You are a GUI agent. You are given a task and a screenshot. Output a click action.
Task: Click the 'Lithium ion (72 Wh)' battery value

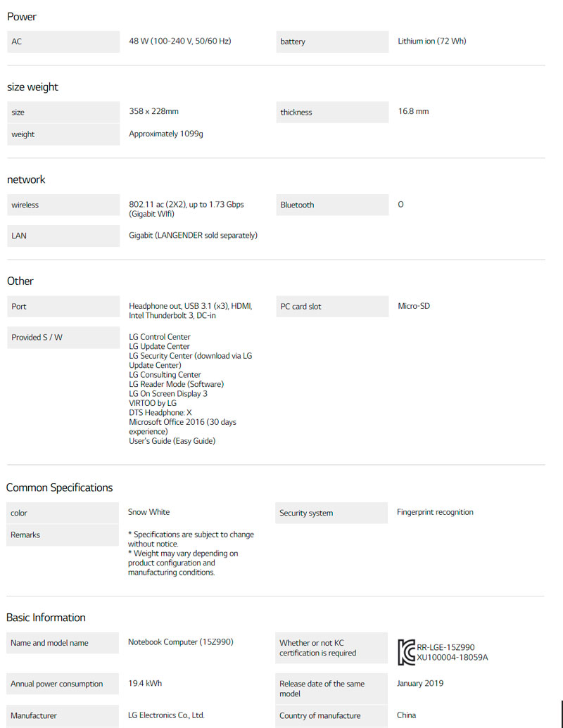click(x=431, y=41)
